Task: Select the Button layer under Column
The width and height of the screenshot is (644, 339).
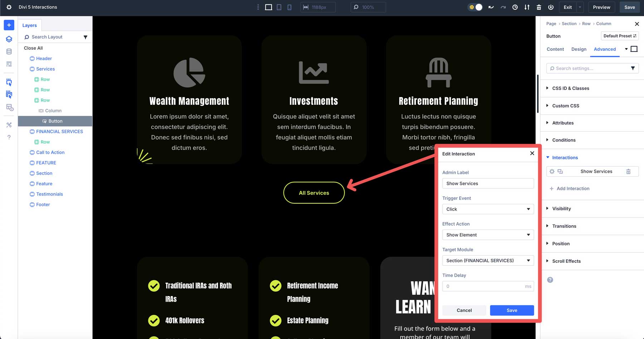Action: (x=56, y=121)
